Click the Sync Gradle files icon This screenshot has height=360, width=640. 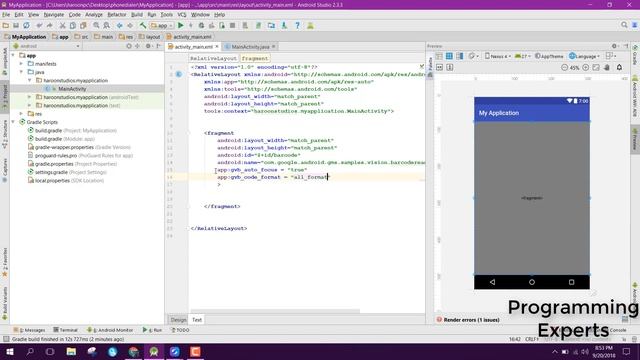[258, 25]
